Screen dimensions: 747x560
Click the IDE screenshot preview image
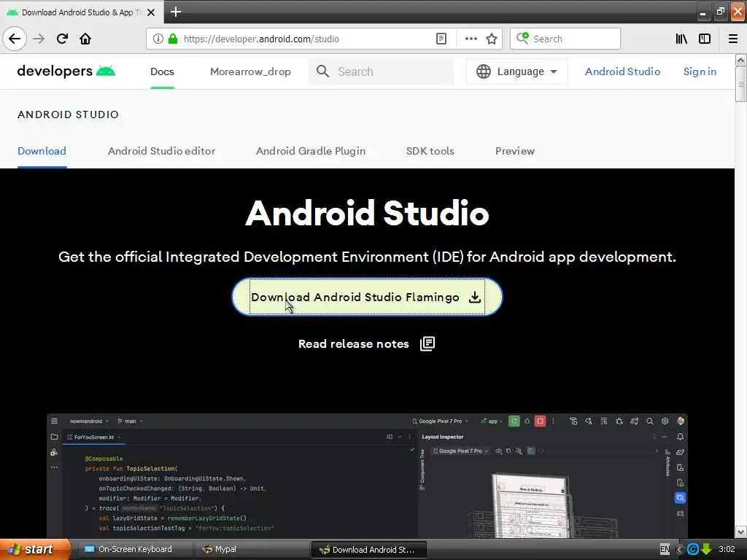(x=367, y=475)
